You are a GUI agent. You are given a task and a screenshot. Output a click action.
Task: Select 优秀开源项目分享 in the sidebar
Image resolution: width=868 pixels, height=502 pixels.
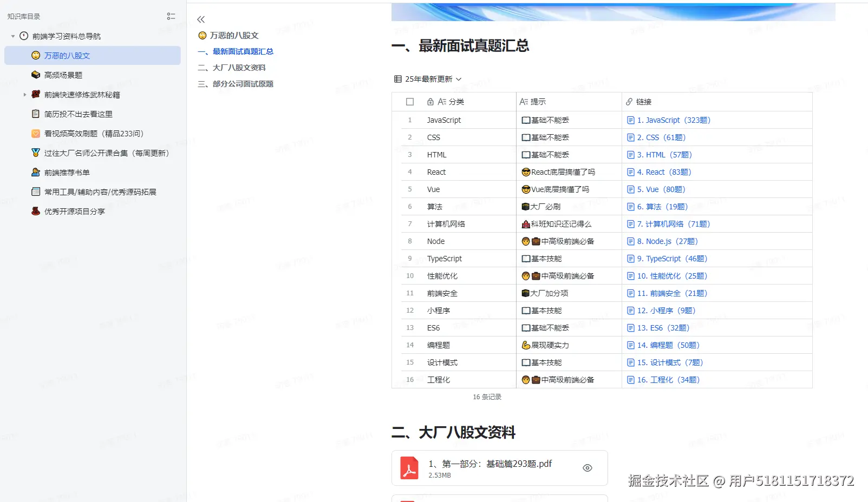[74, 211]
